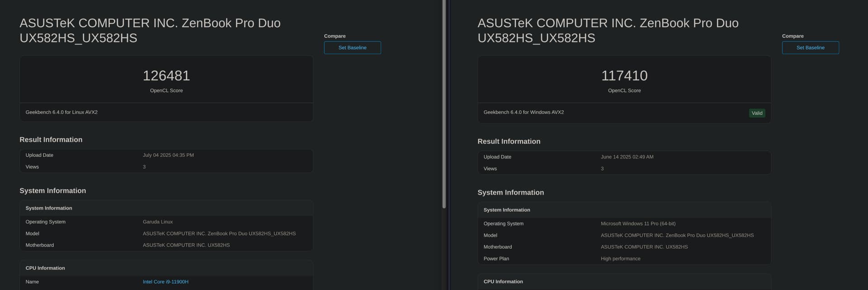The height and width of the screenshot is (290, 868).
Task: Select the 126481 OpenCL score
Action: click(166, 75)
